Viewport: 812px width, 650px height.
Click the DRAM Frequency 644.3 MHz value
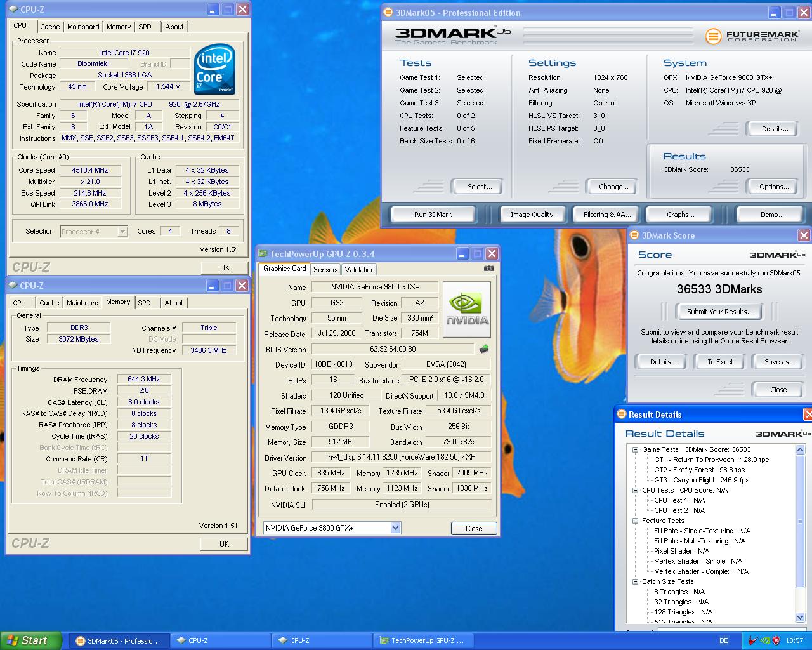(144, 380)
